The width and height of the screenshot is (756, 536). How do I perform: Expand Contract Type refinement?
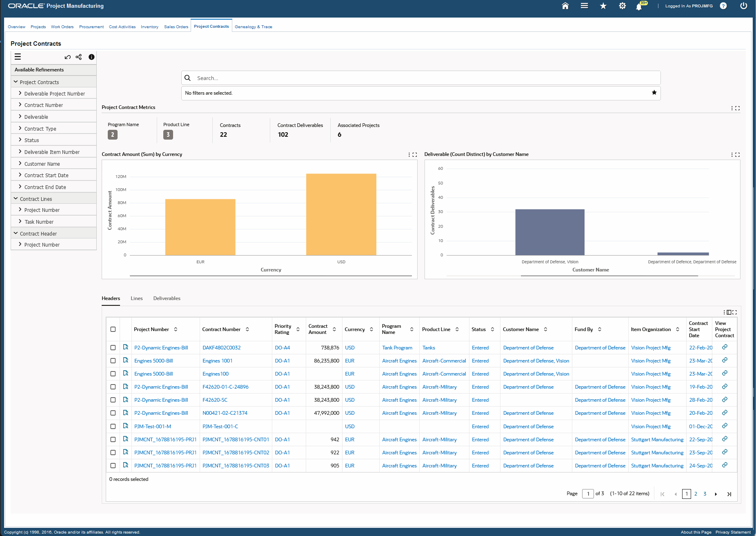point(20,128)
